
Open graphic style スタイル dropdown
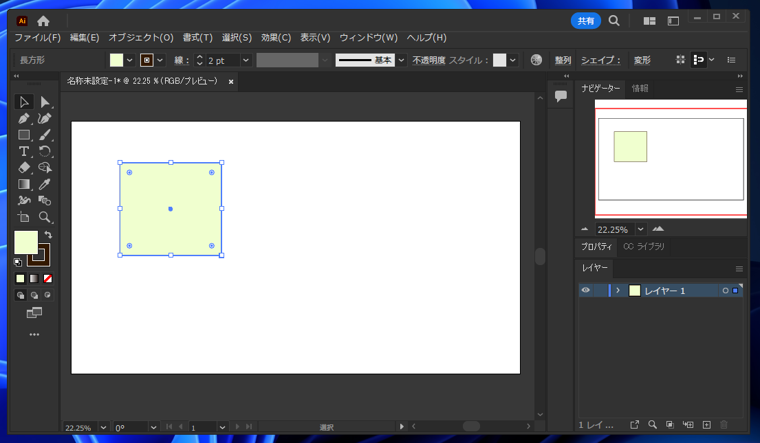coord(512,60)
